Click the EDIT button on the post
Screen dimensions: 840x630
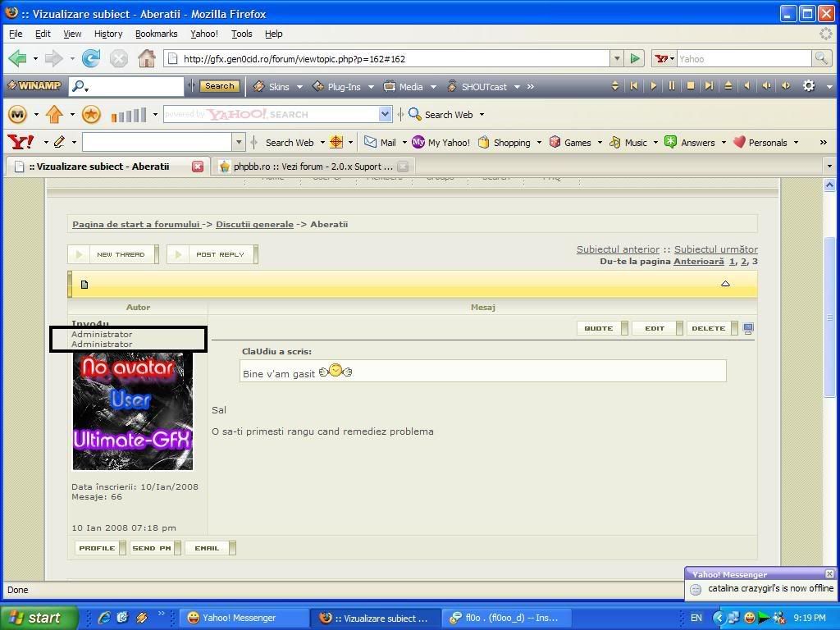pos(657,328)
